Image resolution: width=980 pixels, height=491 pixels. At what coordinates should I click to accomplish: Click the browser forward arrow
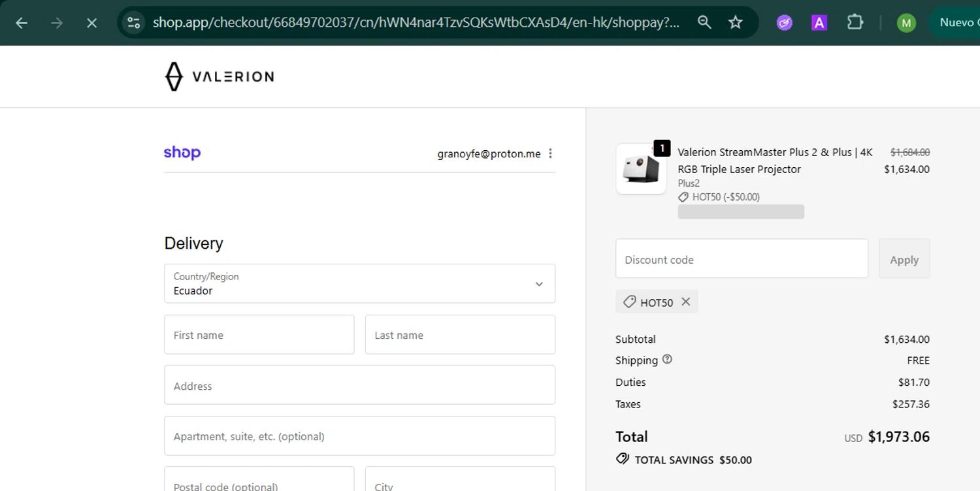point(57,23)
